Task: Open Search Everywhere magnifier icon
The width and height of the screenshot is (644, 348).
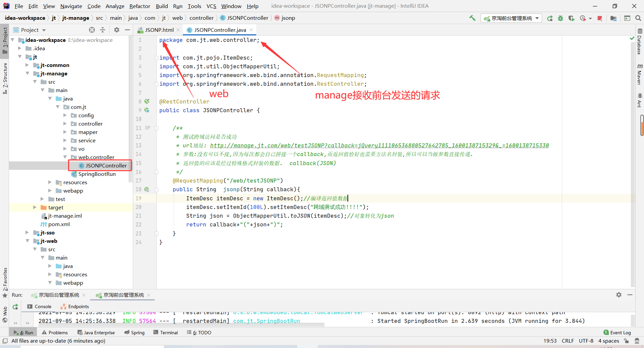Action: pos(638,18)
